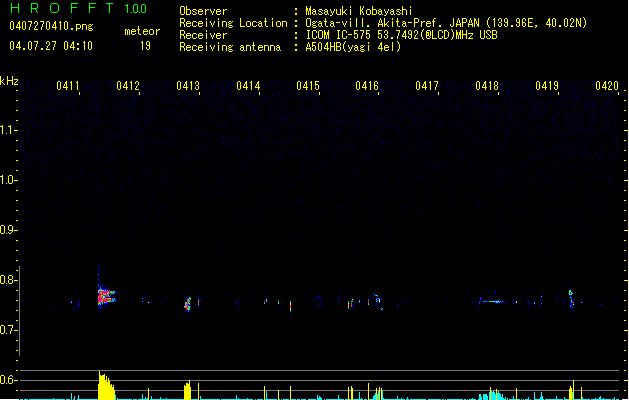Click the kHz axis unit label
This screenshot has width=629, height=400.
(9, 81)
